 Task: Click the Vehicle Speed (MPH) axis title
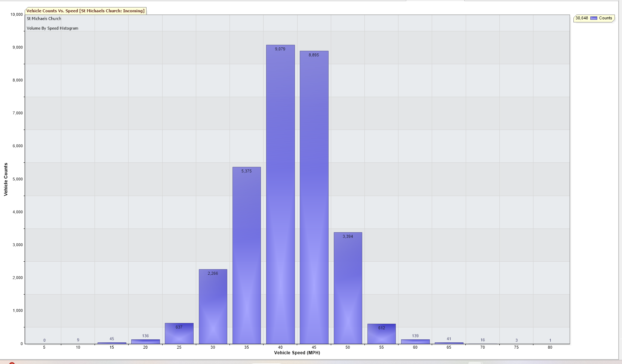(297, 353)
